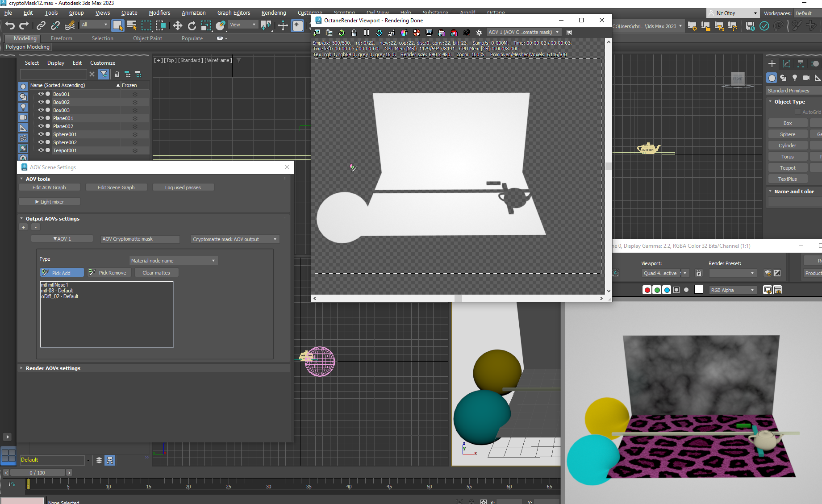The height and width of the screenshot is (504, 822).
Task: Switch to the Object Paint ribbon tab
Action: [147, 38]
